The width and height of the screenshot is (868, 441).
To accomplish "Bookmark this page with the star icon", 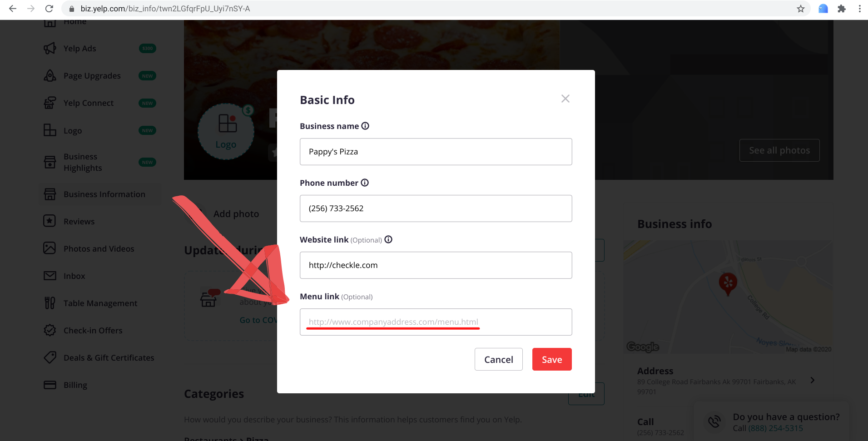I will coord(800,9).
